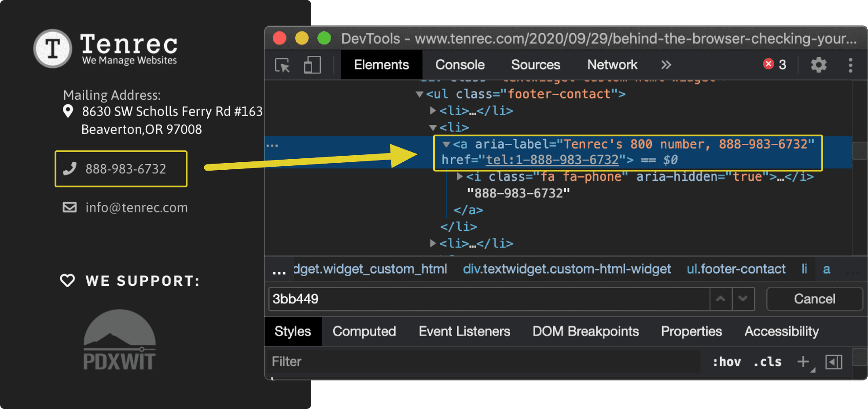Image resolution: width=868 pixels, height=409 pixels.
Task: Open the Computed pane tab
Action: point(364,331)
